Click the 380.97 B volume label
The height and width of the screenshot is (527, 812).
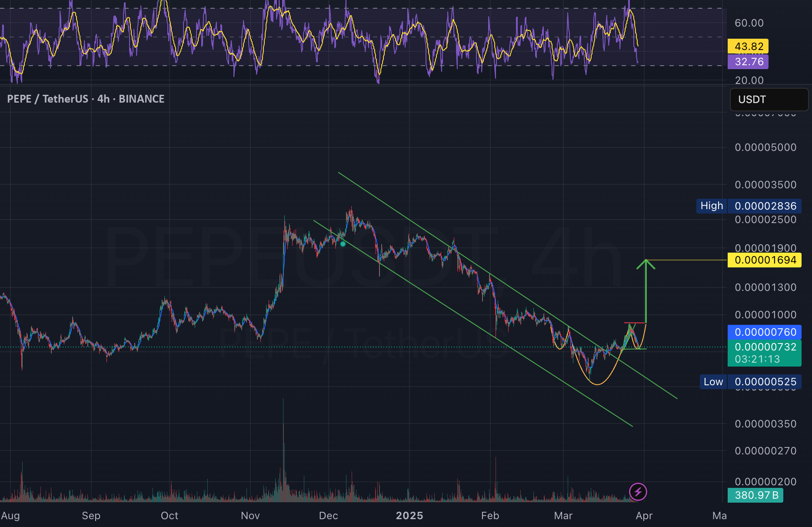point(755,495)
